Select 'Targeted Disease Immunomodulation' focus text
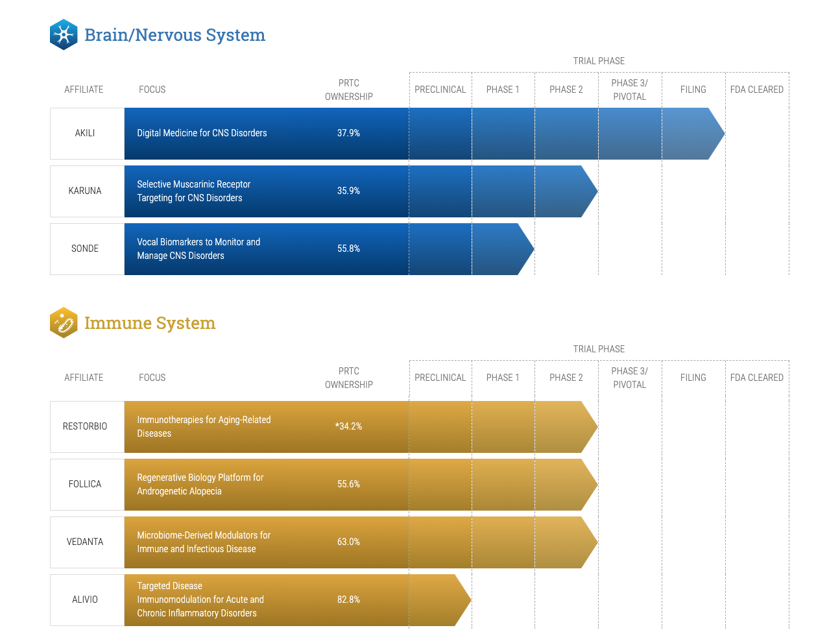This screenshot has height=630, width=840. [200, 600]
